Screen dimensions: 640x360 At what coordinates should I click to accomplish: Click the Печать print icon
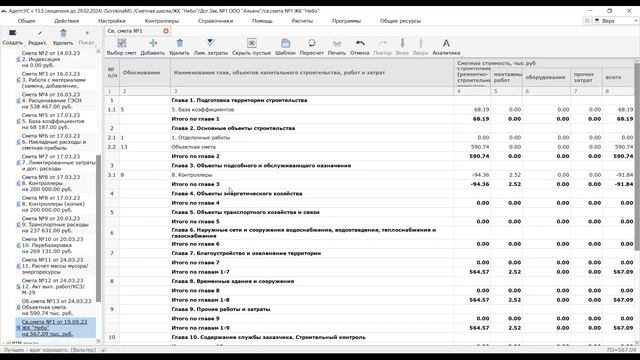click(337, 43)
